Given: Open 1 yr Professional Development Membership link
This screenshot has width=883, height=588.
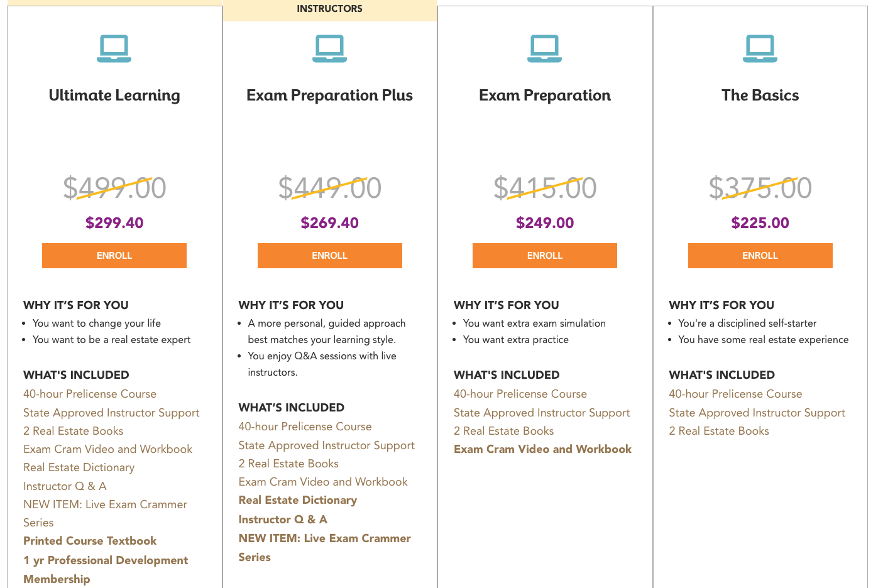Looking at the screenshot, I should pos(106,569).
